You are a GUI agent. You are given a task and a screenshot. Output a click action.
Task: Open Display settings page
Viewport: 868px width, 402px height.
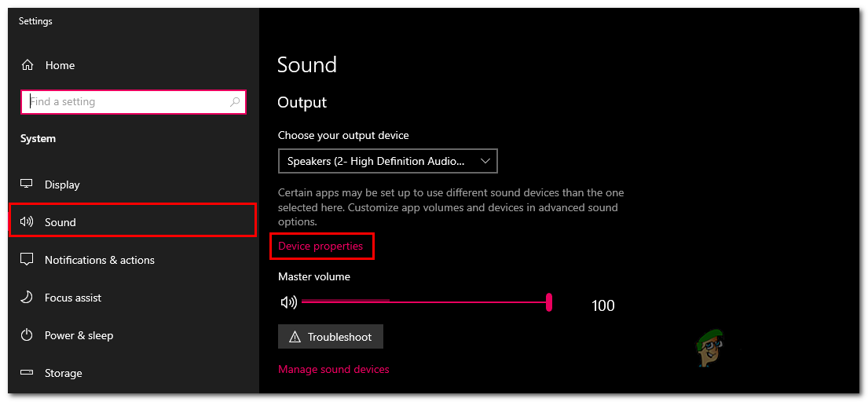click(x=62, y=185)
